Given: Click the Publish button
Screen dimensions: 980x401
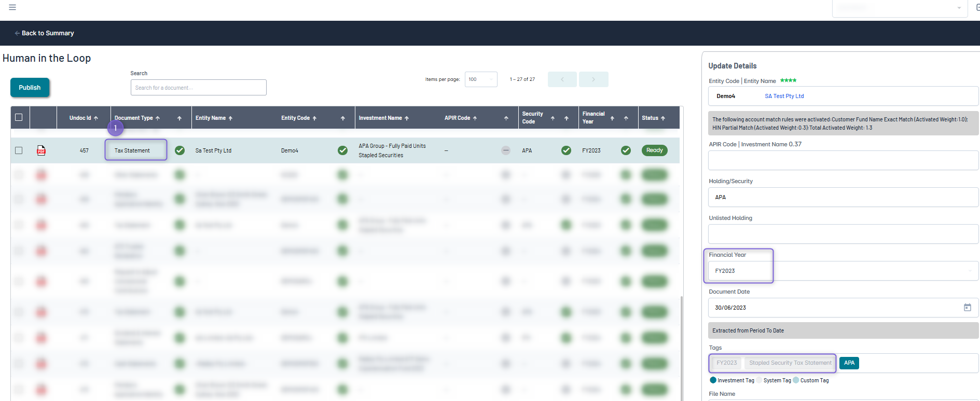Looking at the screenshot, I should coord(30,88).
